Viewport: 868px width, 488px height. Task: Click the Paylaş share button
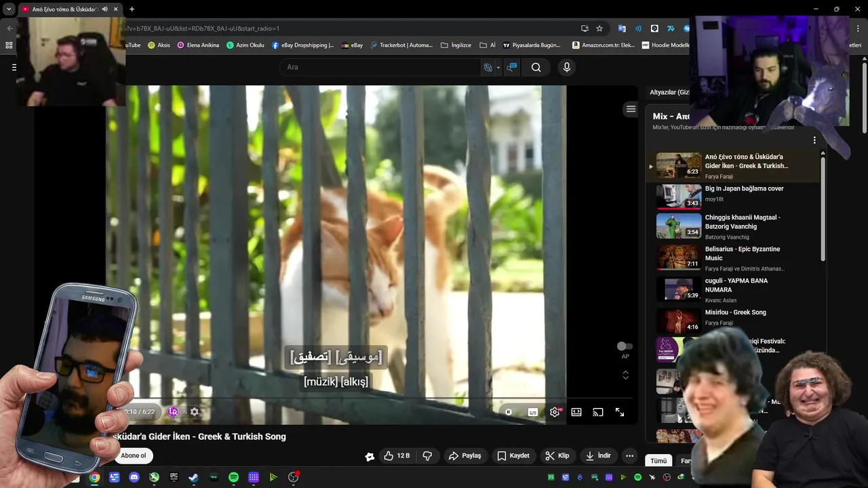(465, 455)
